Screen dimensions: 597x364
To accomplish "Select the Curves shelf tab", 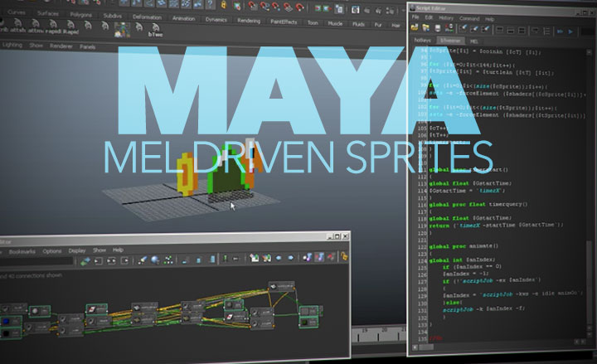I will click(17, 12).
